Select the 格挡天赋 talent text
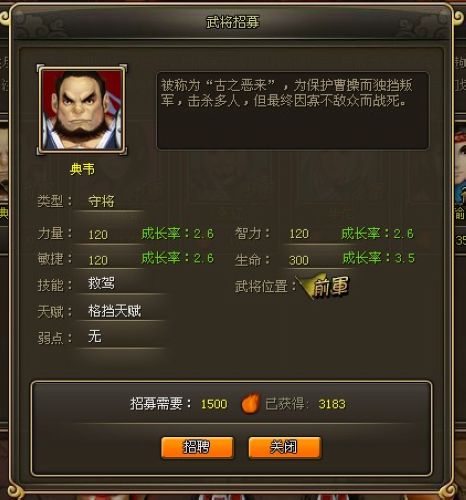 point(115,311)
